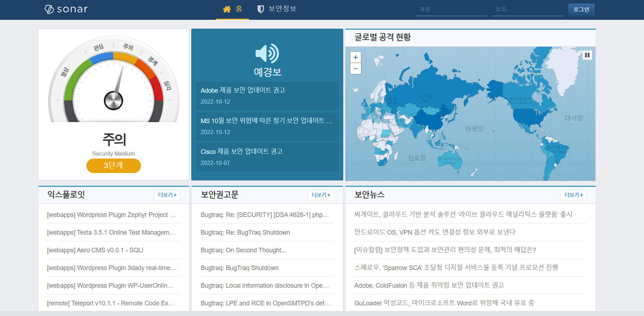Image resolution: width=644 pixels, height=316 pixels.
Task: Pause the global attack map animation
Action: pos(587,55)
